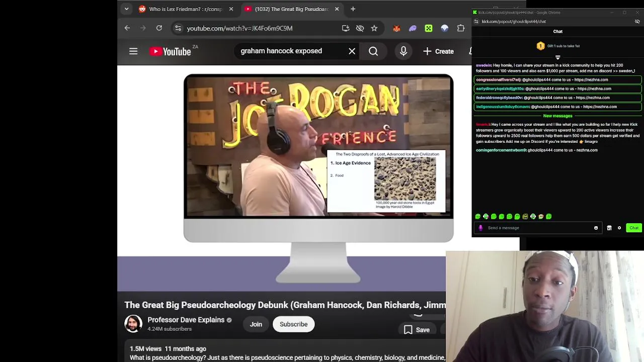Save the video to a playlist
This screenshot has width=644, height=362.
pyautogui.click(x=417, y=330)
